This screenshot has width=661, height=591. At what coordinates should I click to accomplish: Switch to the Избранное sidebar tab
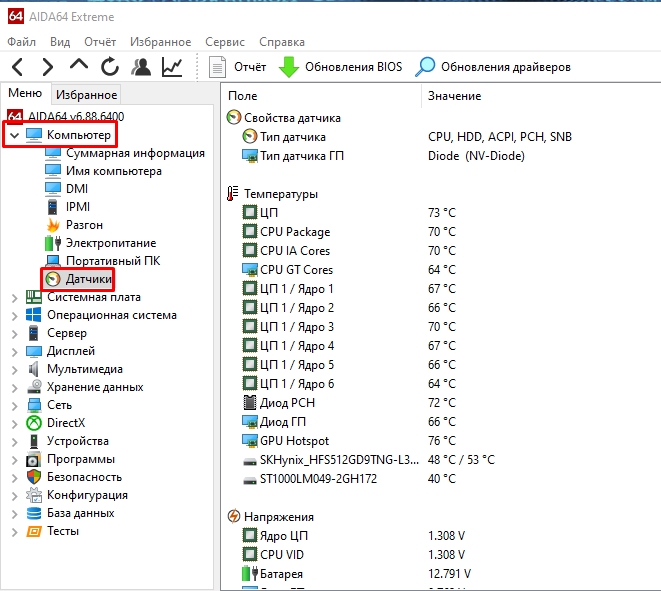click(86, 95)
